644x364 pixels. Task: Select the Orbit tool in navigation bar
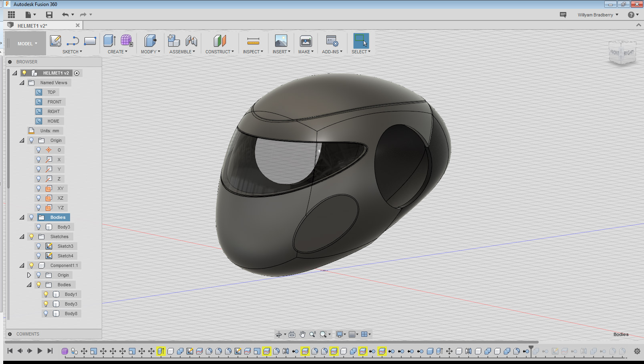279,334
